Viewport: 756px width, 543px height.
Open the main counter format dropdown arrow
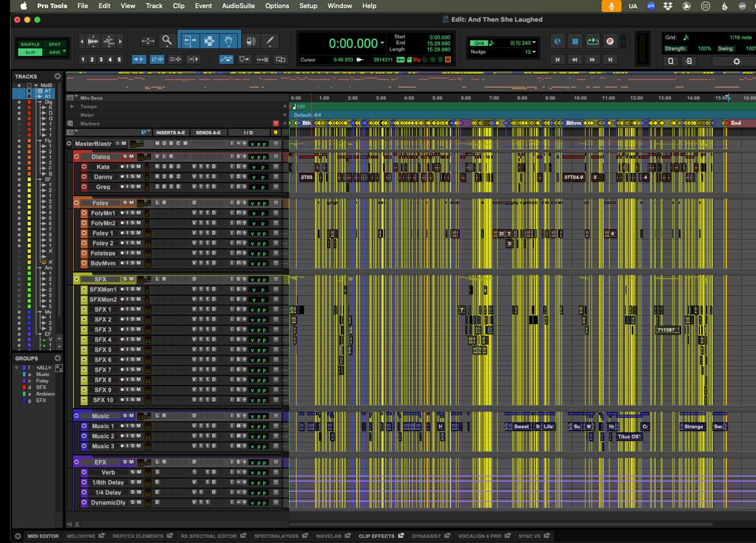pyautogui.click(x=382, y=44)
